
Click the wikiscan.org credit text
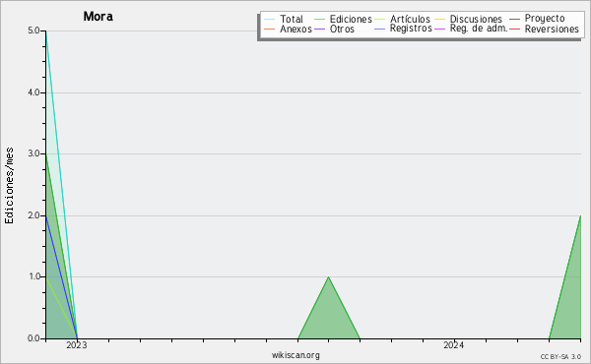click(x=295, y=355)
